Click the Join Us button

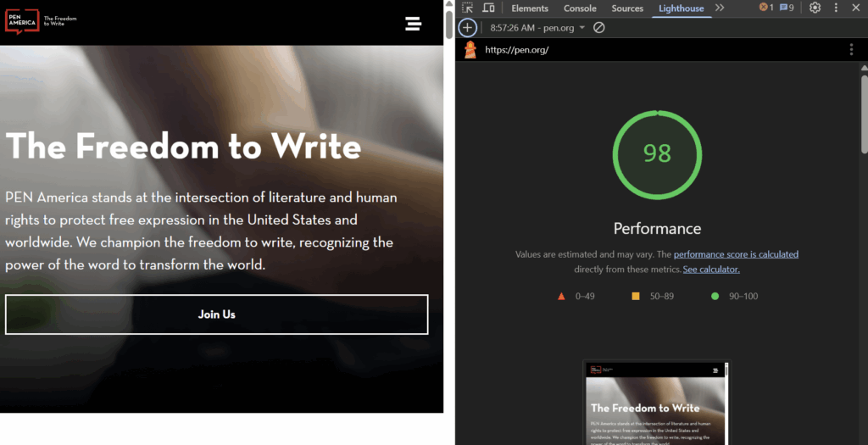(216, 314)
